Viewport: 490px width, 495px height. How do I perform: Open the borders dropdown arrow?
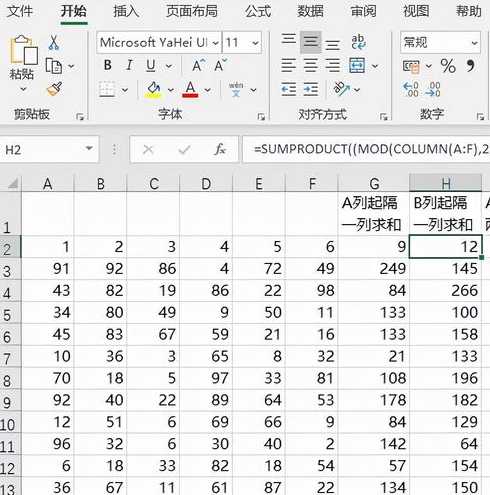pyautogui.click(x=124, y=90)
